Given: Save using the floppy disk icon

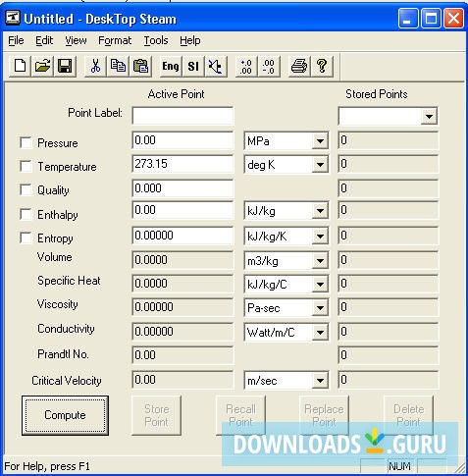Looking at the screenshot, I should tap(65, 66).
